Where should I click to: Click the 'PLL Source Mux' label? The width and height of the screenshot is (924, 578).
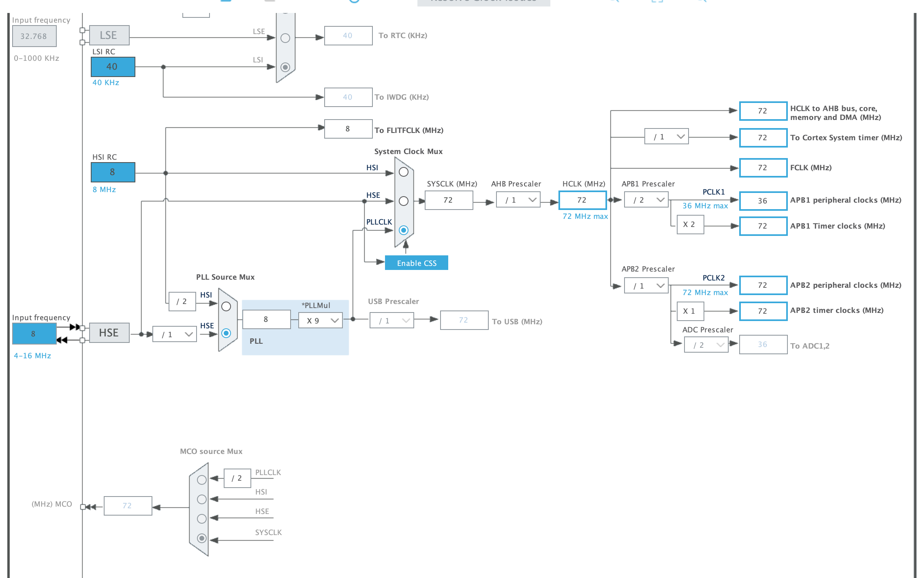225,277
